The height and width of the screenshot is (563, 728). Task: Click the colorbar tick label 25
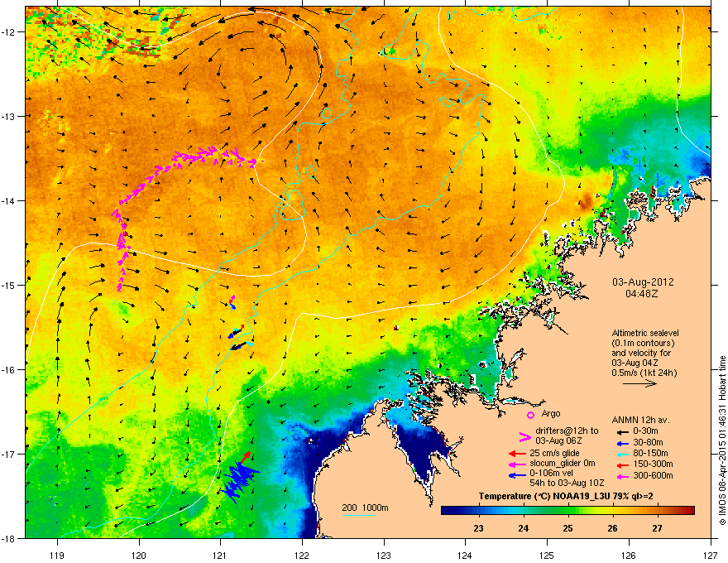(568, 528)
